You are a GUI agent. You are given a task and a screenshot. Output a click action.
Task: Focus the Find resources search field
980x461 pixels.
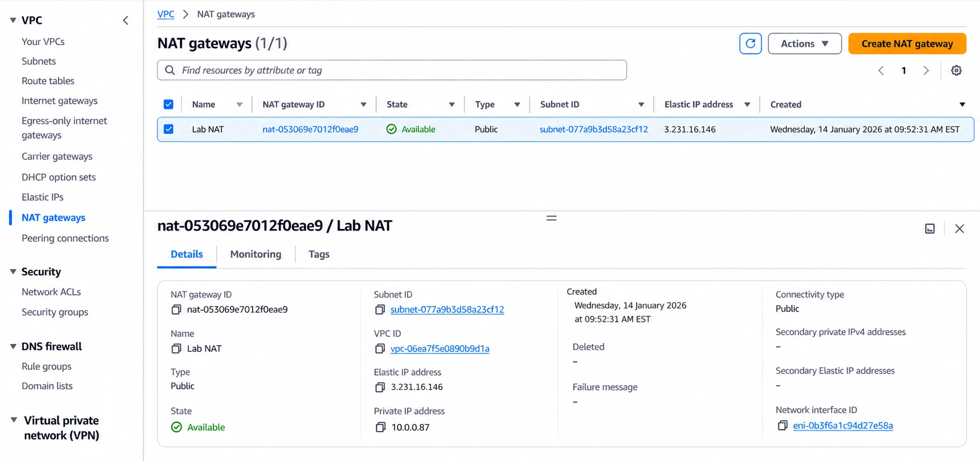coord(392,70)
